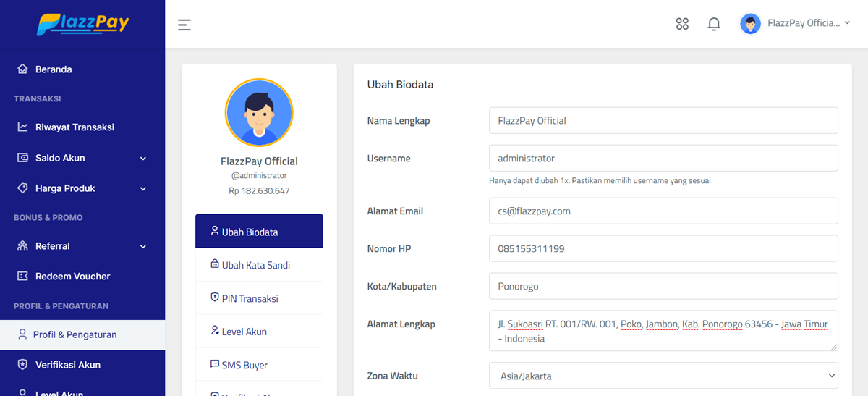Image resolution: width=868 pixels, height=396 pixels.
Task: Click the Username input field
Action: [663, 158]
